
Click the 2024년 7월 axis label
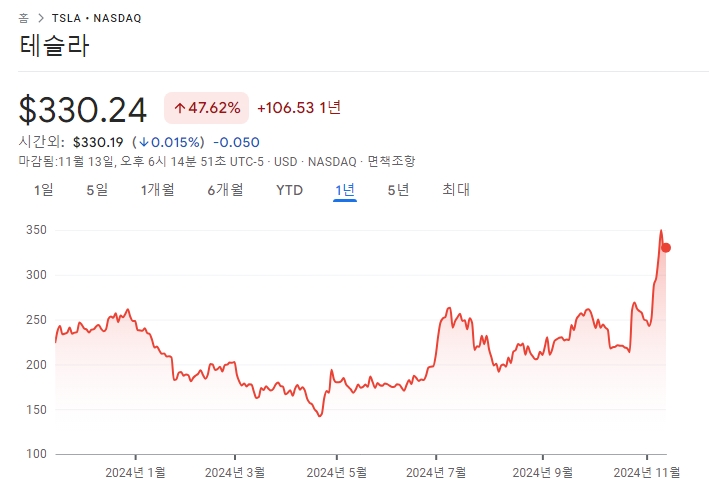(436, 473)
